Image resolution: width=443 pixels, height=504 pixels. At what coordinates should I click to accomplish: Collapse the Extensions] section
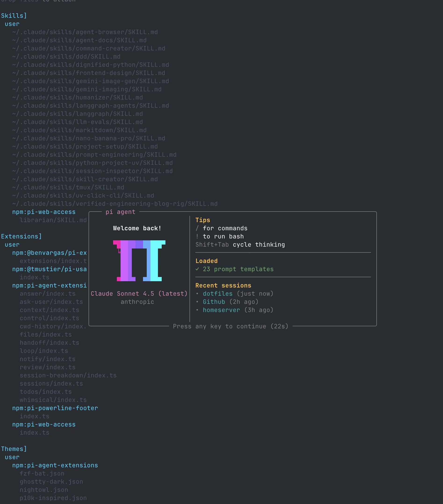pos(21,236)
